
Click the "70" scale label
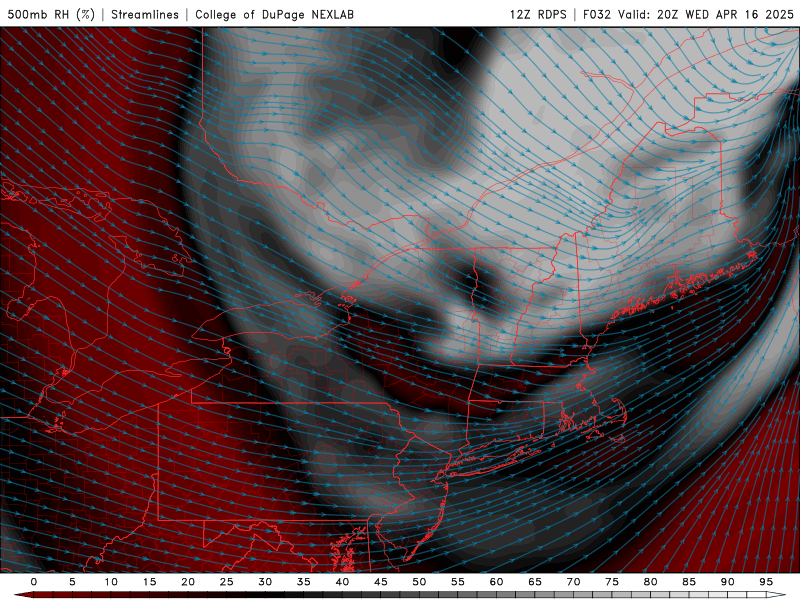click(573, 582)
